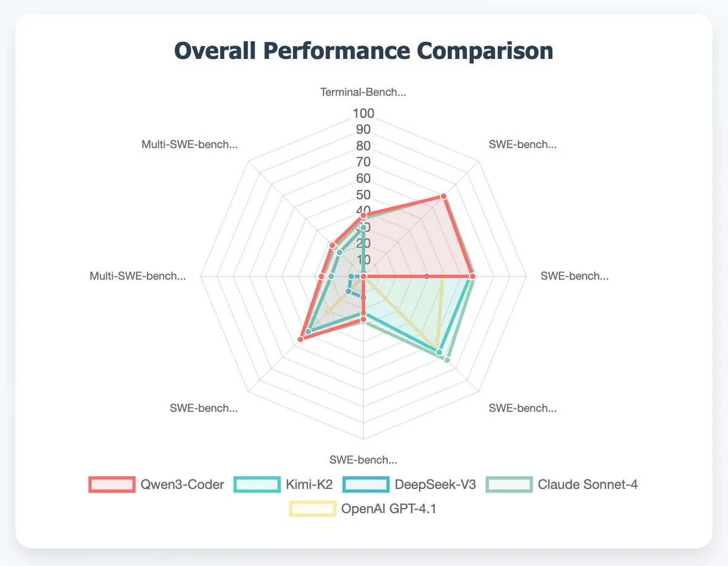Viewport: 728px width, 566px height.
Task: Click the red data point at chart center
Action: coord(363,276)
